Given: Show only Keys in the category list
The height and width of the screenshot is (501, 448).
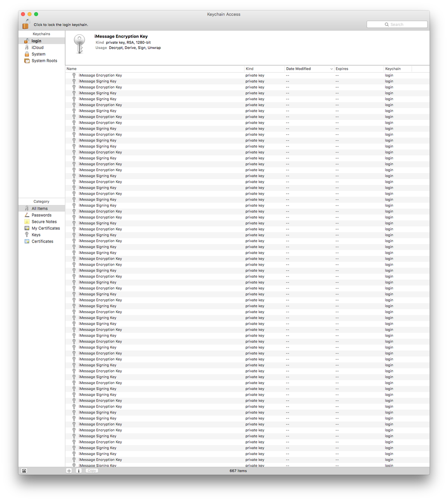Looking at the screenshot, I should pos(42,235).
